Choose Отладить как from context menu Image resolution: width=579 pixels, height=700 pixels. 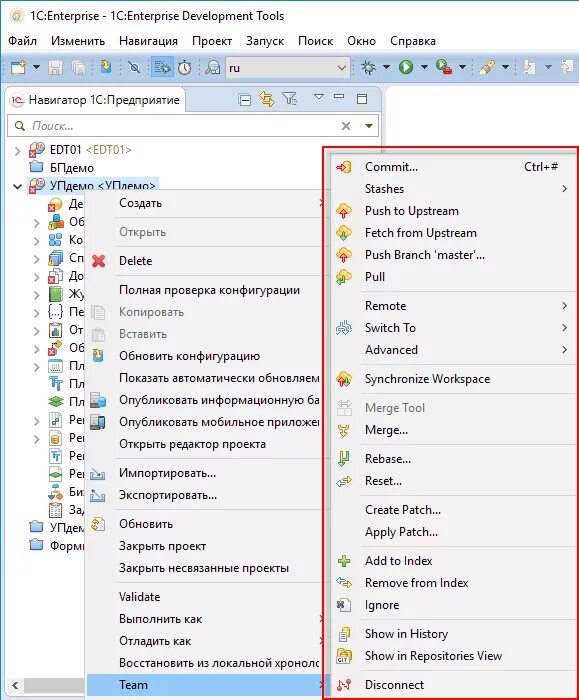coord(205,641)
